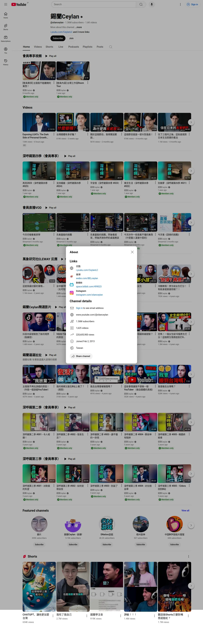The height and width of the screenshot is (644, 203).
Task: Next arrow in 錫蘭Ceylan精選影片 shelf
Action: point(191,322)
